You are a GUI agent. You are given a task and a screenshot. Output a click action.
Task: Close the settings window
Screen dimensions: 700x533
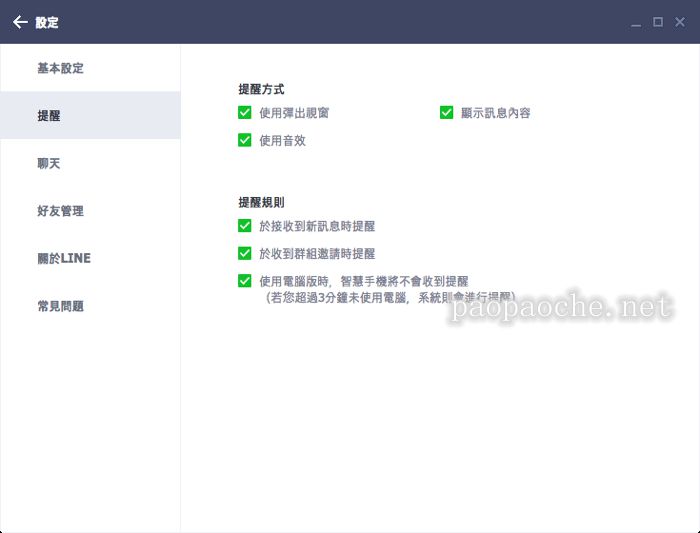tap(679, 22)
